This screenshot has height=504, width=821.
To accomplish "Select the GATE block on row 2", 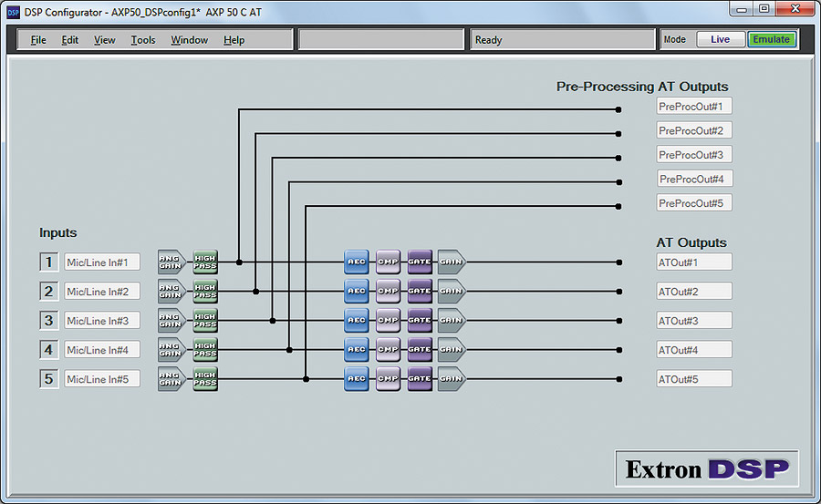I will [420, 292].
